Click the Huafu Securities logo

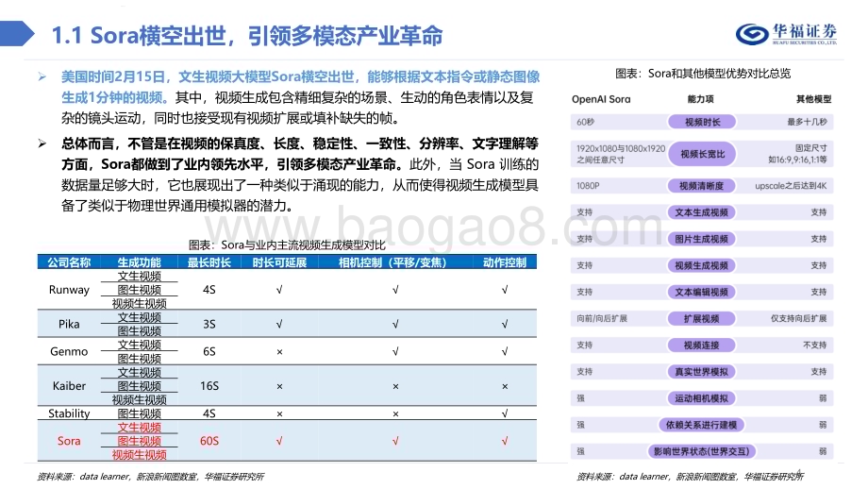click(786, 34)
